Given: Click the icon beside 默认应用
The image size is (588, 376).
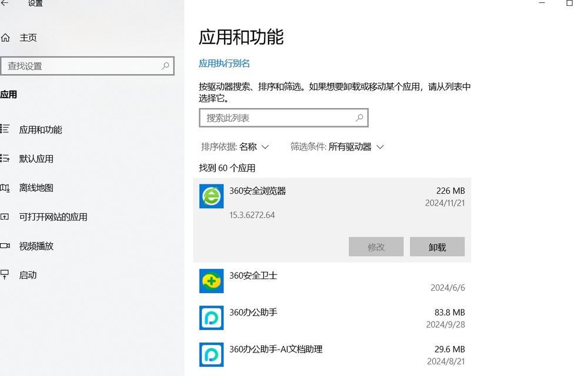Looking at the screenshot, I should point(5,158).
